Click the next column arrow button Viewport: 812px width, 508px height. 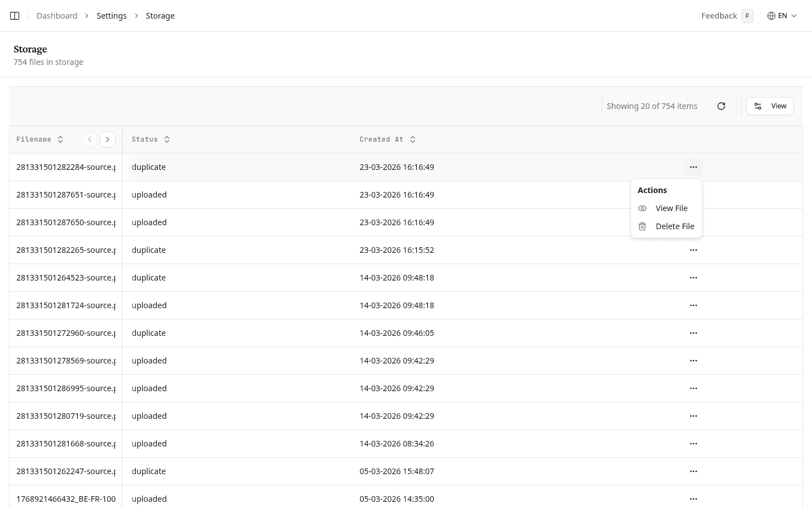(x=108, y=139)
